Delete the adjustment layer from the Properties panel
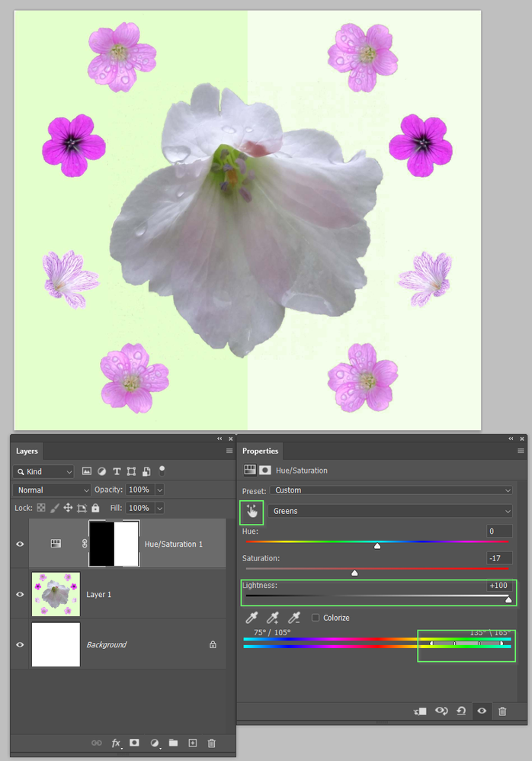The height and width of the screenshot is (761, 532). [502, 711]
